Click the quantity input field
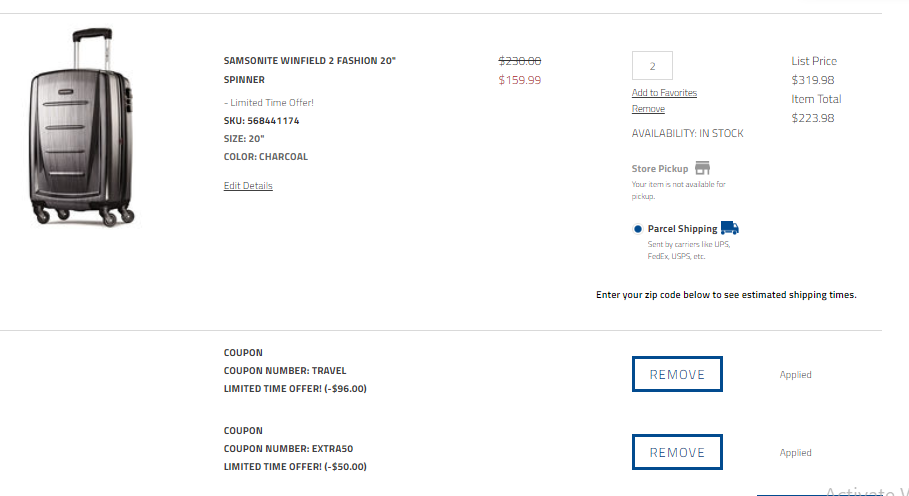 652,66
